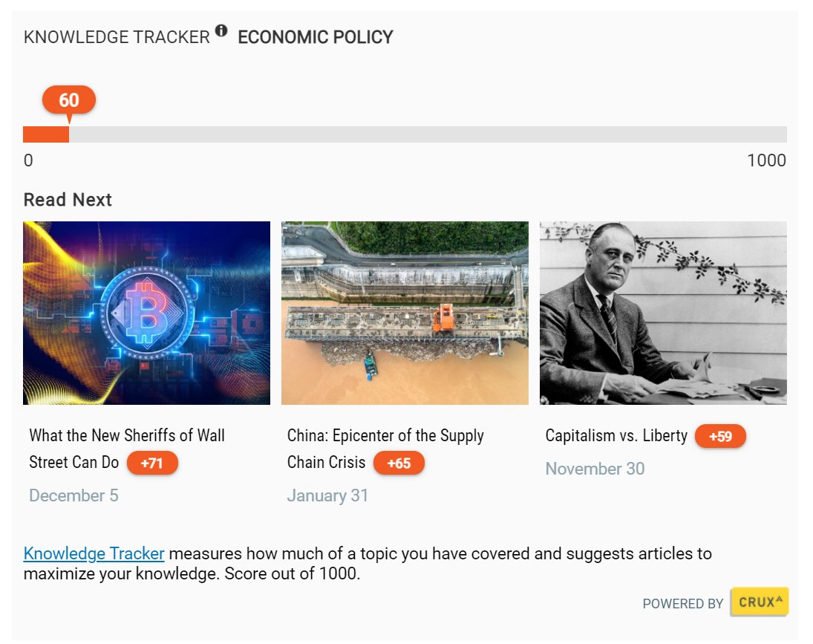813x644 pixels.
Task: Click the January 31 article date
Action: [327, 495]
